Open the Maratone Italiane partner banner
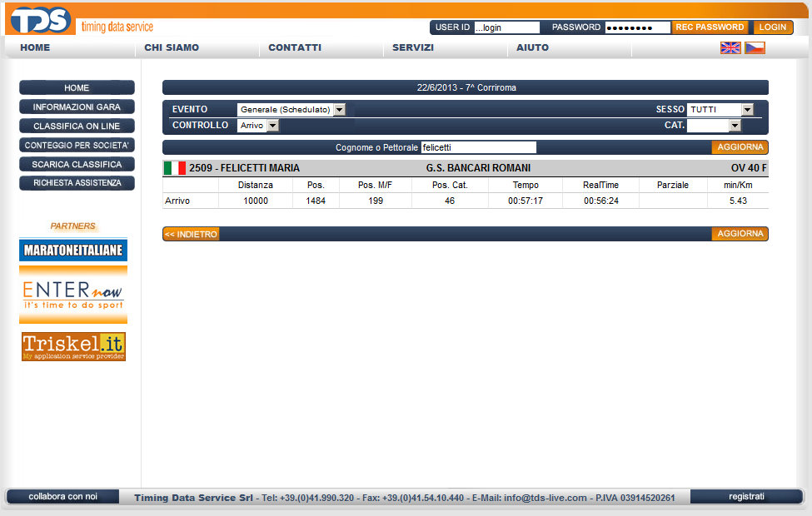812x516 pixels. (x=73, y=250)
